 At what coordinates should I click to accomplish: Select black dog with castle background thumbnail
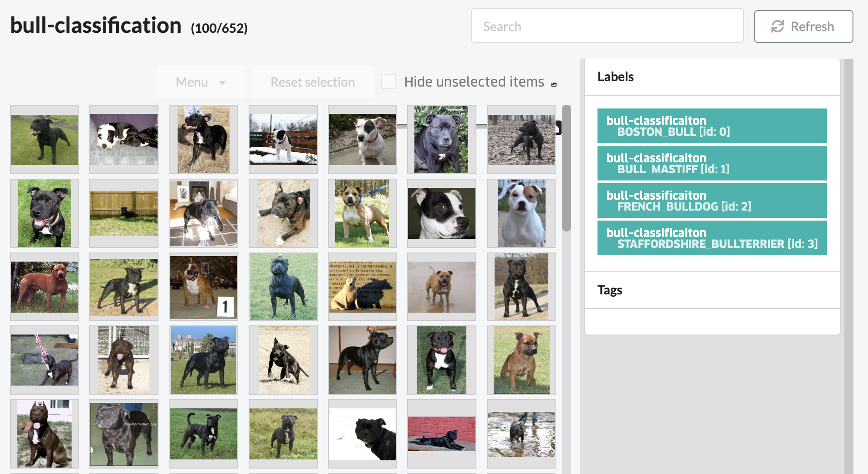coord(204,360)
